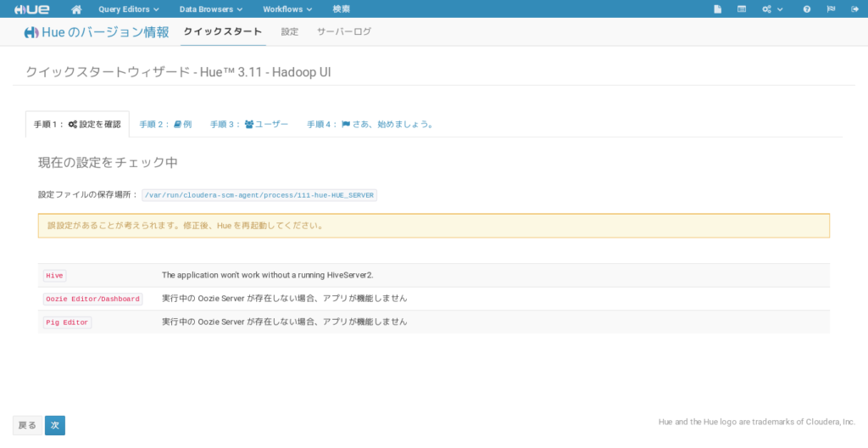Click the 次 button
This screenshot has width=868, height=448.
(55, 425)
